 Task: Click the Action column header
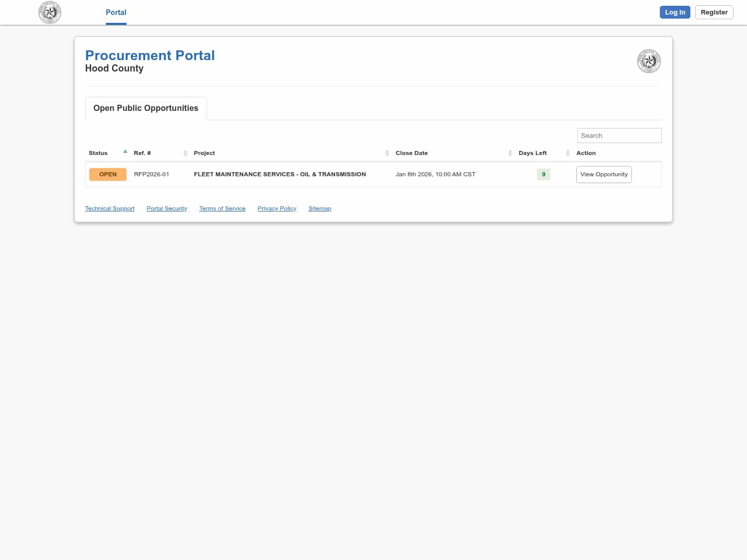click(586, 153)
